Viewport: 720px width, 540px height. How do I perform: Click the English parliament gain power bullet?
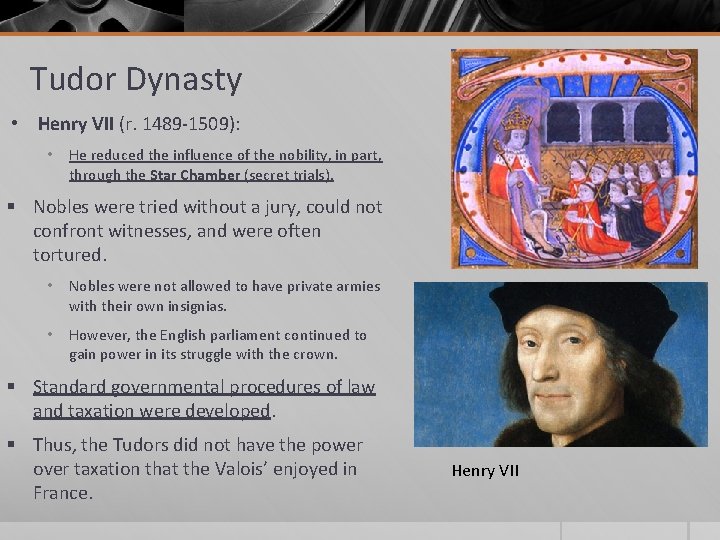(x=218, y=345)
